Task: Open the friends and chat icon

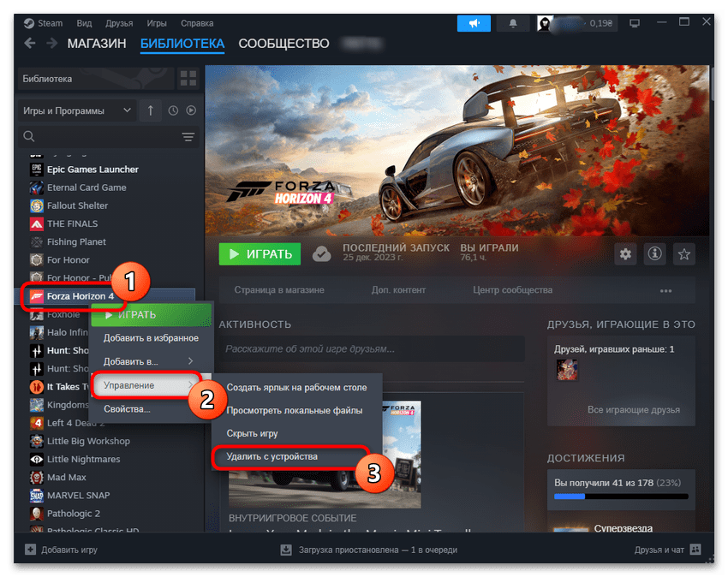Action: [x=695, y=550]
